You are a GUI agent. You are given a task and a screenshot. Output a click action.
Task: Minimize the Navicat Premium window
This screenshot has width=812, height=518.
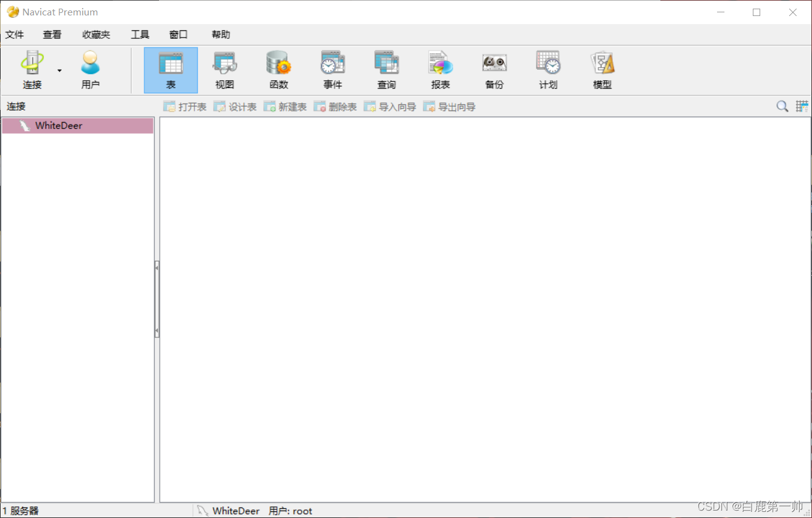tap(720, 12)
